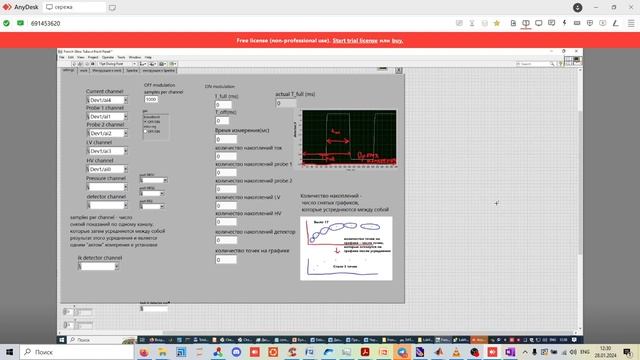Expand the LV channel Dev1/ai3 dropdown
Screen dimensions: 640x360
[x=125, y=151]
